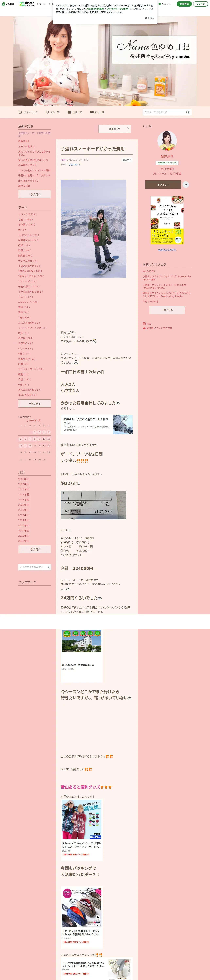
Task: Go to previous month in Calendar
Action: point(27,420)
